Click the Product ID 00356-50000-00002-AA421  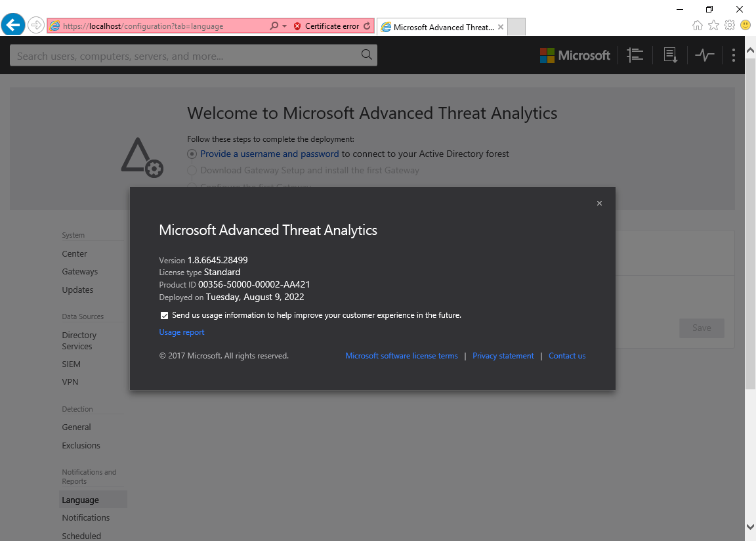coord(254,284)
